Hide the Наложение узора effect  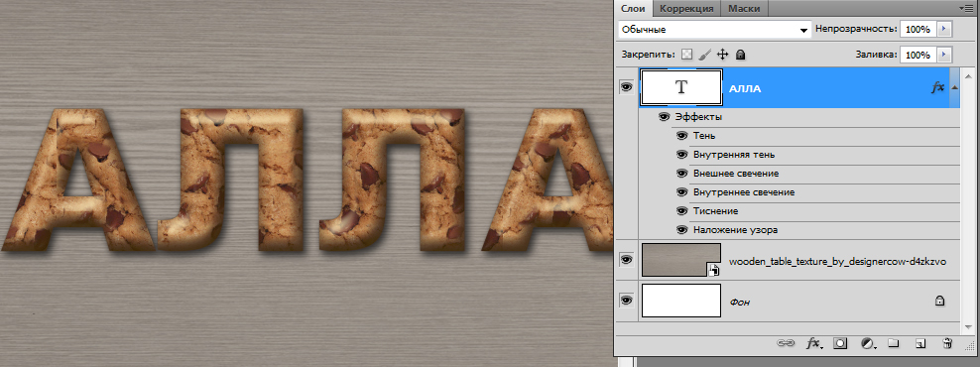pyautogui.click(x=681, y=229)
